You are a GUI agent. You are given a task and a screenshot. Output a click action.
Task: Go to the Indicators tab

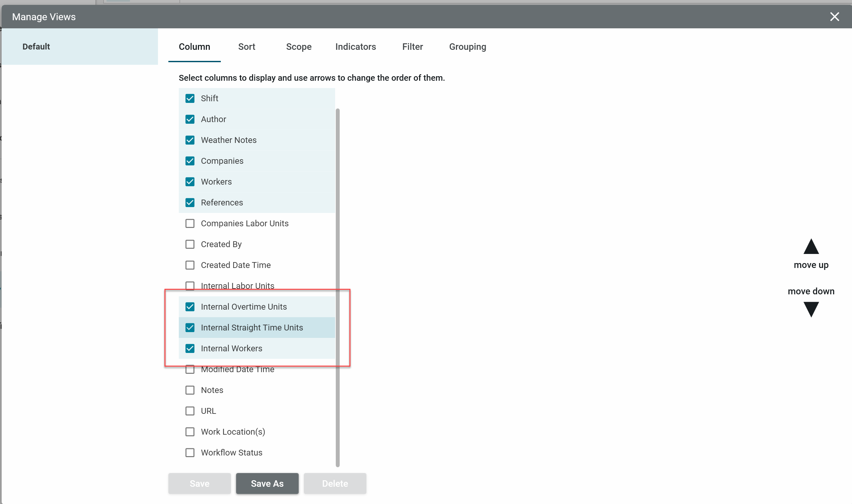(x=355, y=47)
